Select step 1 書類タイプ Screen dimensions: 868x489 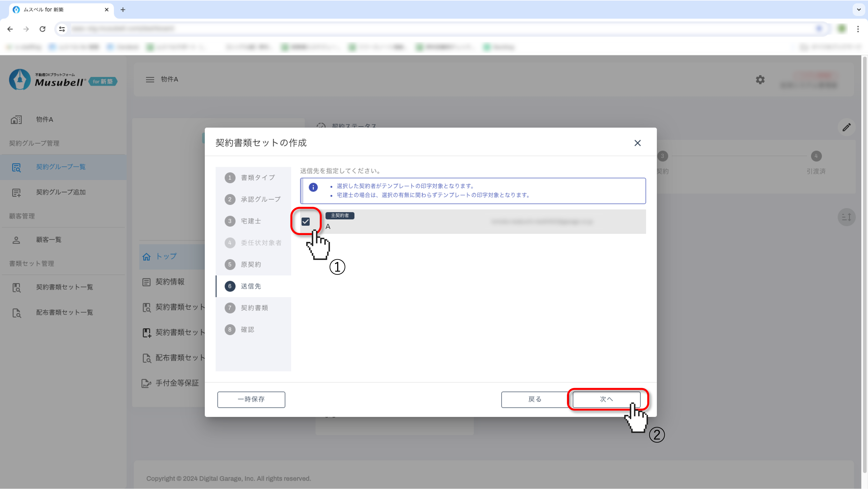click(x=253, y=178)
